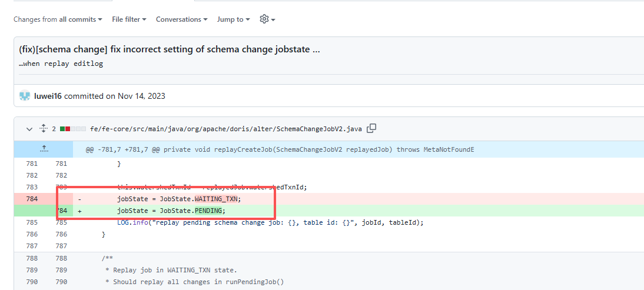Open the SchemaChangeJobV2.java file path link
This screenshot has height=290, width=644.
[x=225, y=129]
